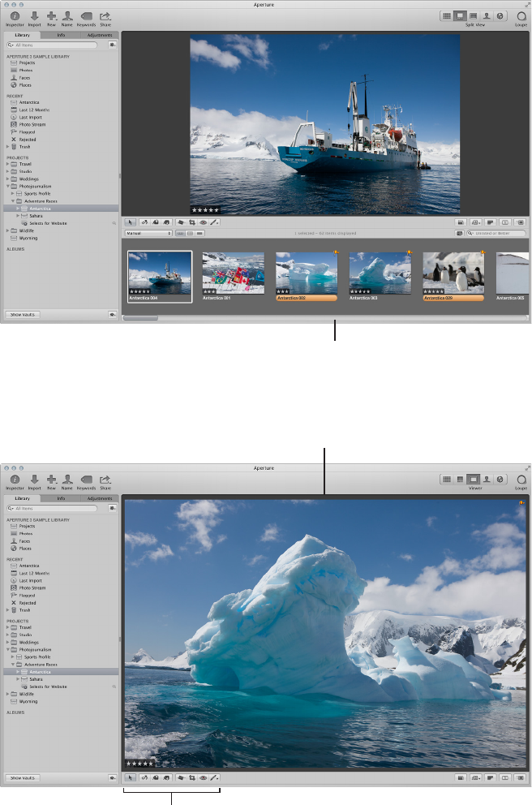532x805 pixels.
Task: Expand Trash disclosure triangle in upper sidebar
Action: [7, 147]
